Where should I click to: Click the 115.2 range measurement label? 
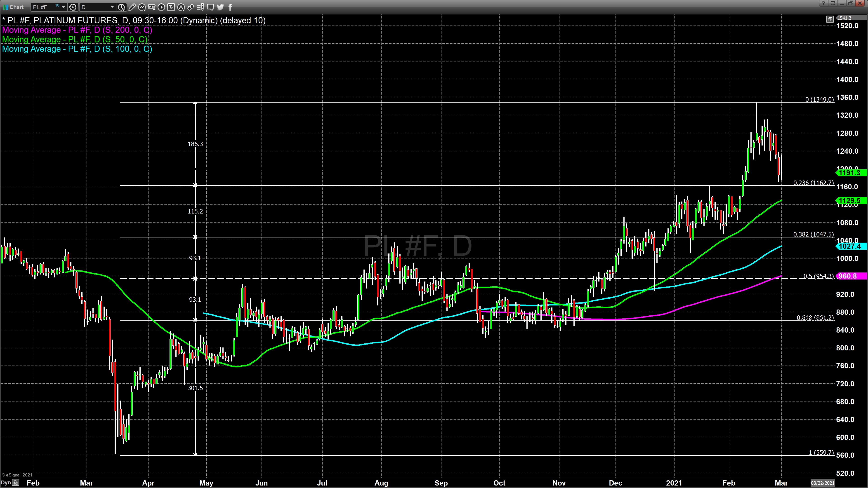point(196,211)
